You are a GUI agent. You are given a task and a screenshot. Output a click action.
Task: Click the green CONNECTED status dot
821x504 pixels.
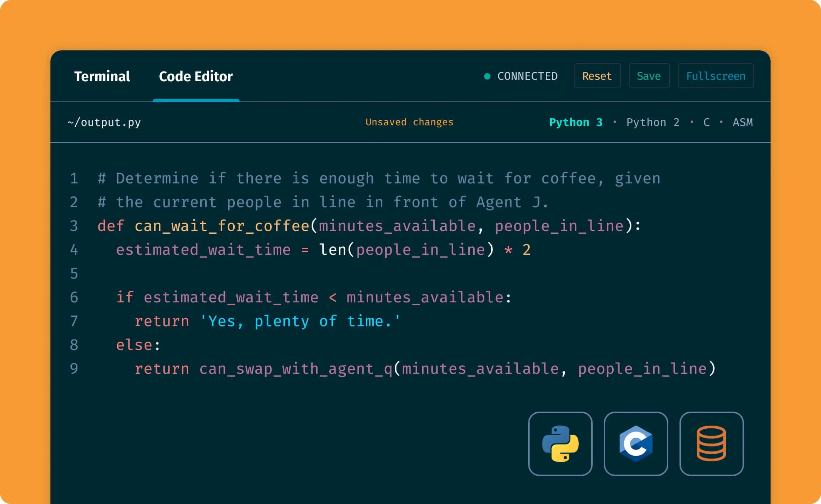[487, 76]
